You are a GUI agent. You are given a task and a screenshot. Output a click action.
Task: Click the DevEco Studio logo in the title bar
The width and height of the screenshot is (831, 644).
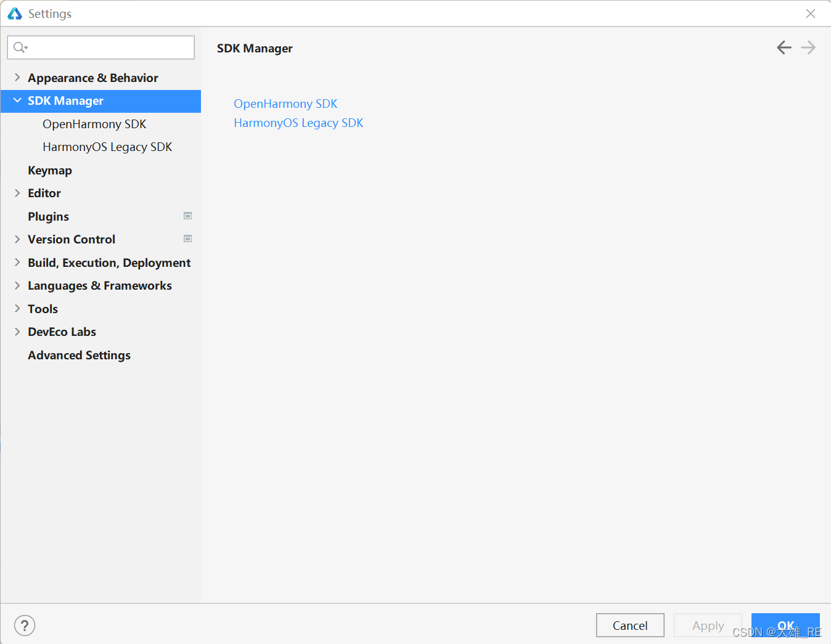pyautogui.click(x=15, y=14)
